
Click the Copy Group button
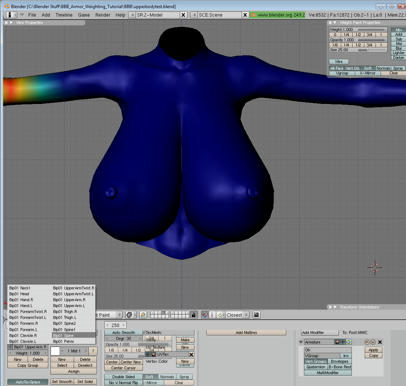click(28, 365)
